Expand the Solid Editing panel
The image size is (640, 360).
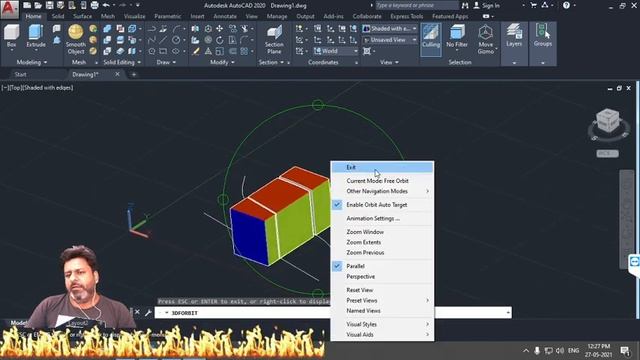pos(122,62)
